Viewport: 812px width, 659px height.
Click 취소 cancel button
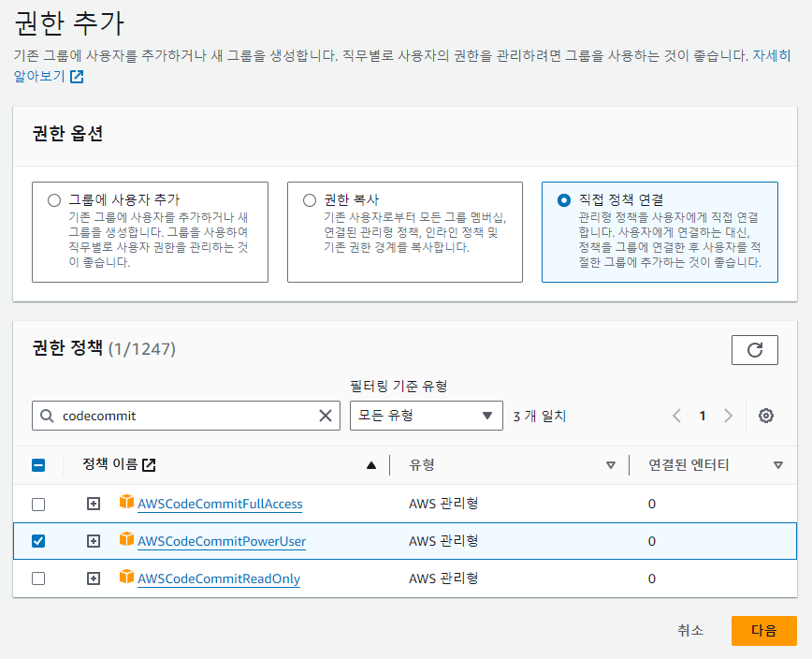(690, 631)
